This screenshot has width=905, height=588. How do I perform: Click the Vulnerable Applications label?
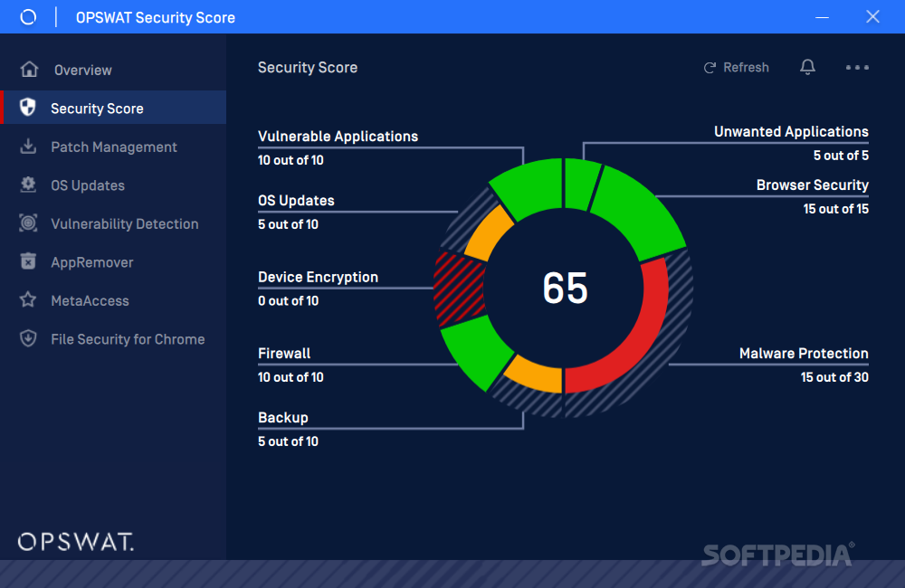click(x=338, y=137)
